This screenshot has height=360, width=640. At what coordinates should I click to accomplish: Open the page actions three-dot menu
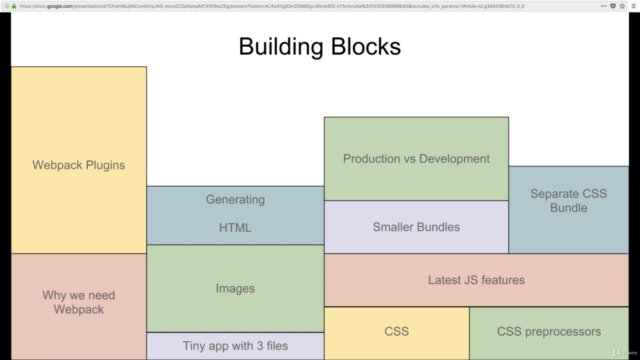point(603,6)
